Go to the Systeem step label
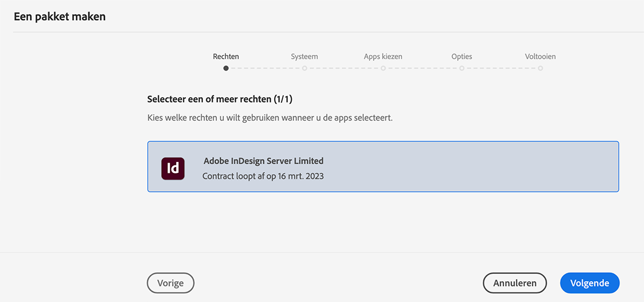 tap(305, 56)
